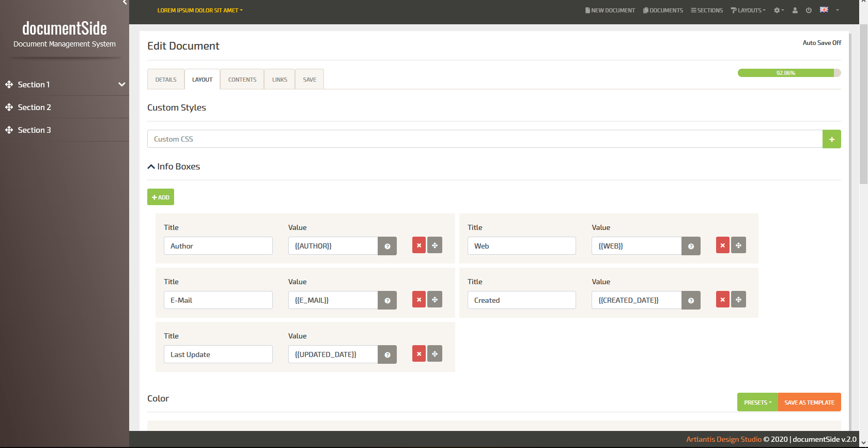This screenshot has width=868, height=448.
Task: Click the help icon next to {{WEB}}
Action: pos(691,246)
